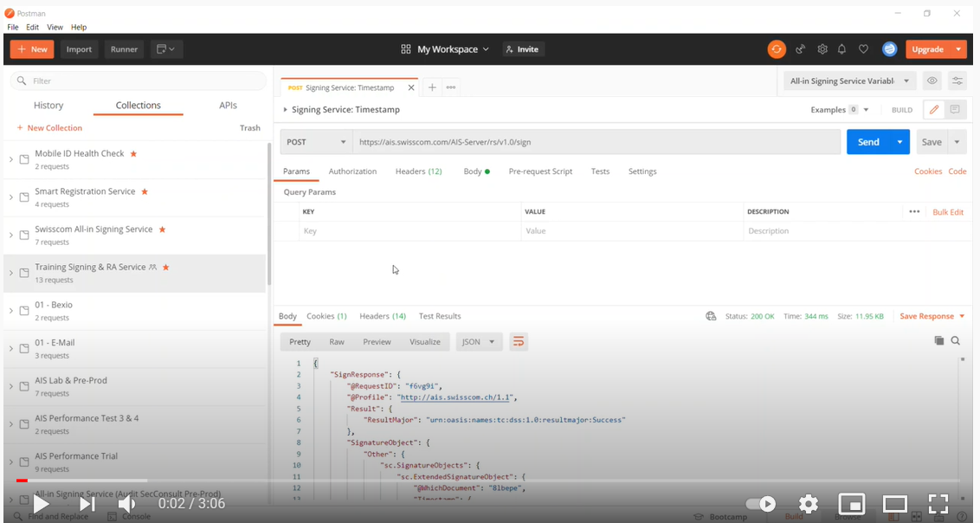The width and height of the screenshot is (980, 523).
Task: Open video settings gear
Action: (808, 504)
